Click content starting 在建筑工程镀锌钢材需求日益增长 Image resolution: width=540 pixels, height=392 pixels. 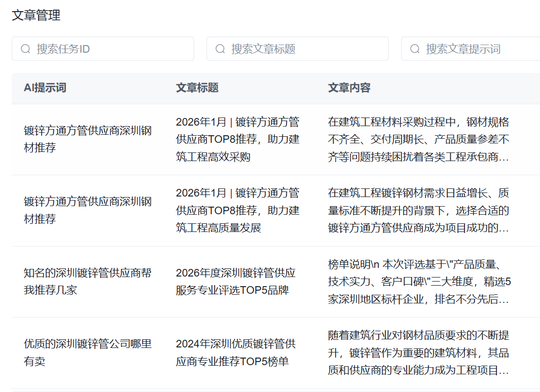pyautogui.click(x=418, y=210)
